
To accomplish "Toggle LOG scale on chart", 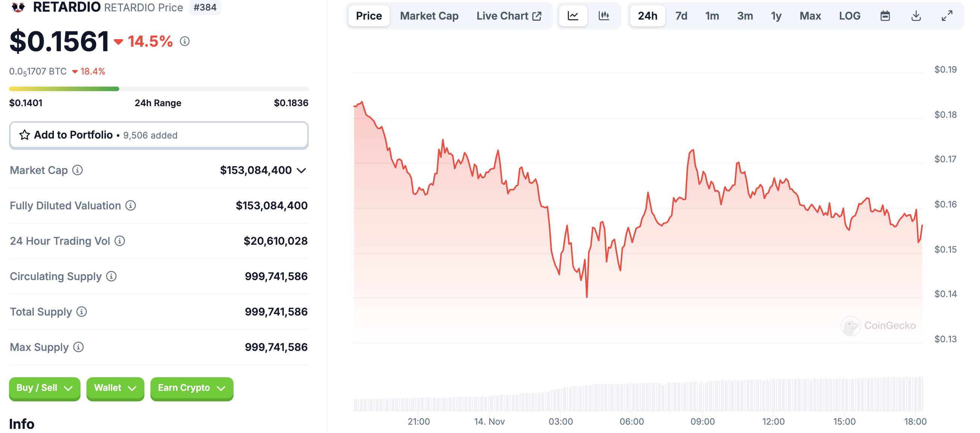I will coord(850,16).
